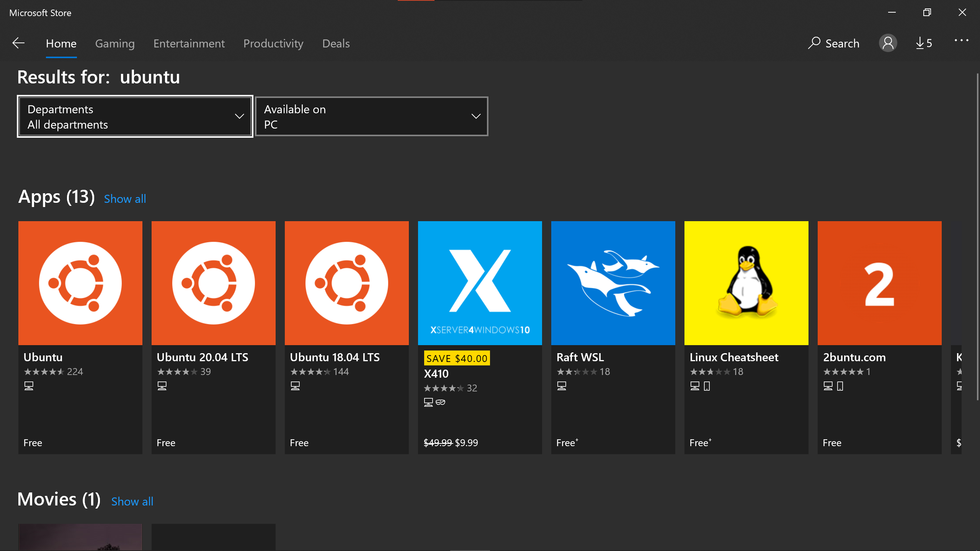Viewport: 980px width, 551px height.
Task: Open the See more ellipsis menu
Action: coord(961,40)
